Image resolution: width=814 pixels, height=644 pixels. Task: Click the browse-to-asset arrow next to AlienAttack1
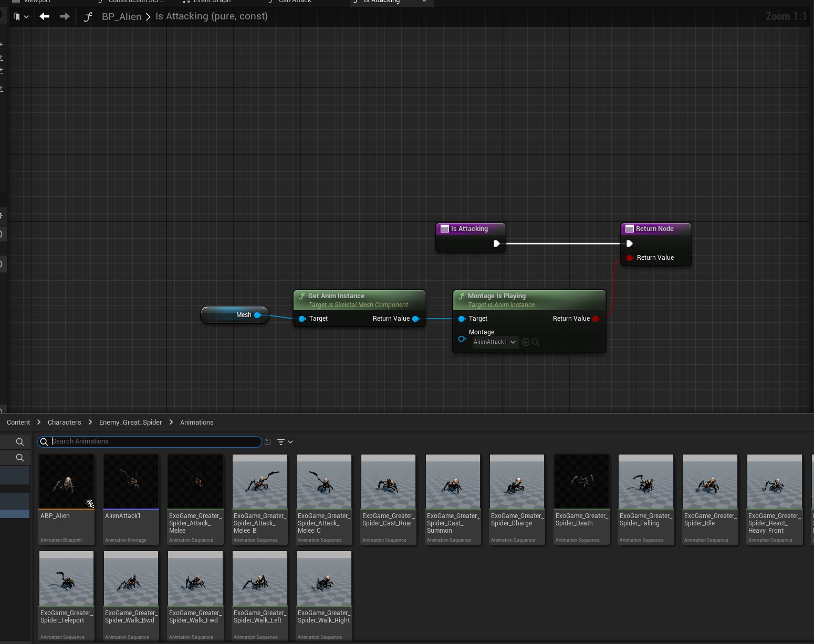point(526,342)
